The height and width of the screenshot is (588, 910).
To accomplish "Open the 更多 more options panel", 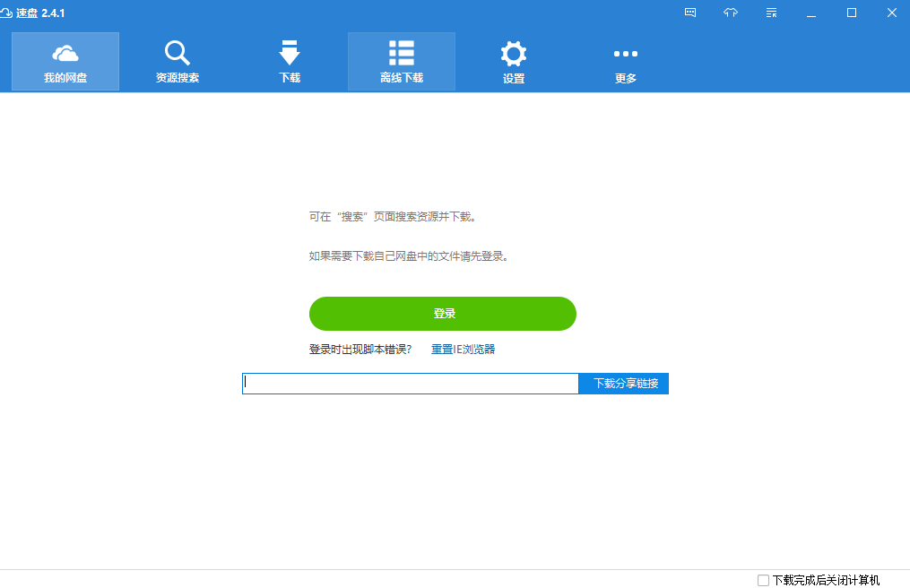I will click(625, 60).
